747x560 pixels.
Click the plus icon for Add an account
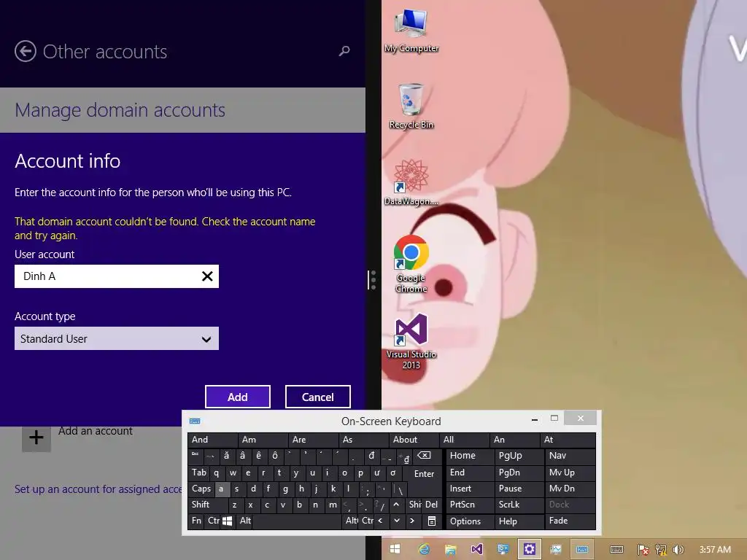pyautogui.click(x=36, y=437)
